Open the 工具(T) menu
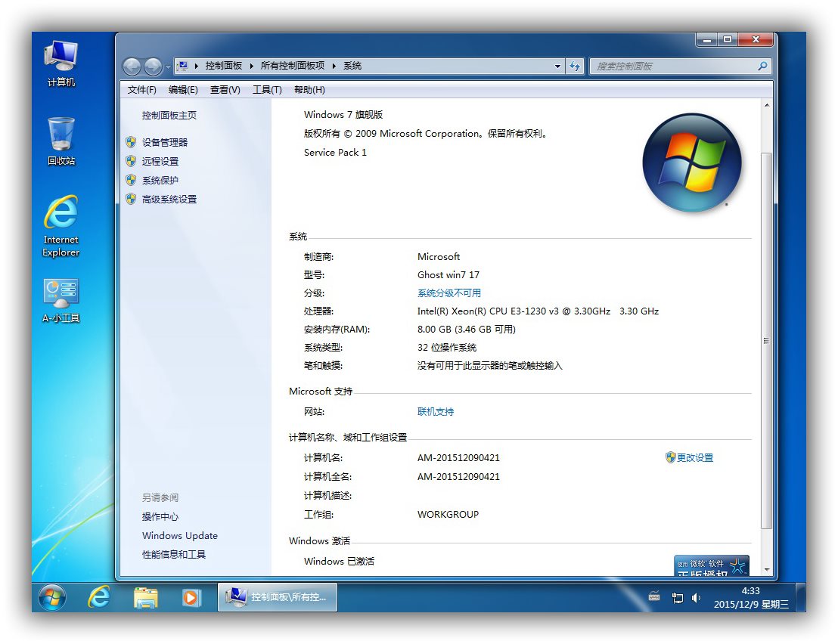The height and width of the screenshot is (644, 838). click(x=267, y=90)
